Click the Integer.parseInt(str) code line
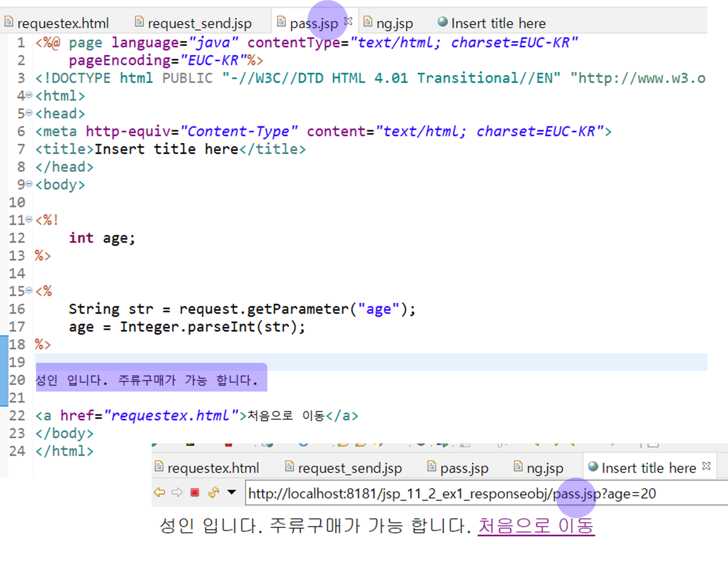The height and width of the screenshot is (568, 728). tap(187, 327)
